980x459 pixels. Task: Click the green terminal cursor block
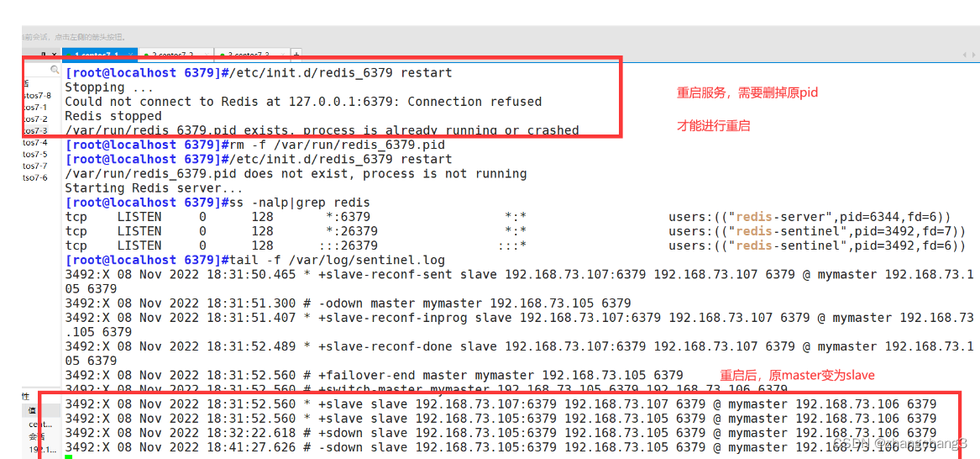point(69,457)
